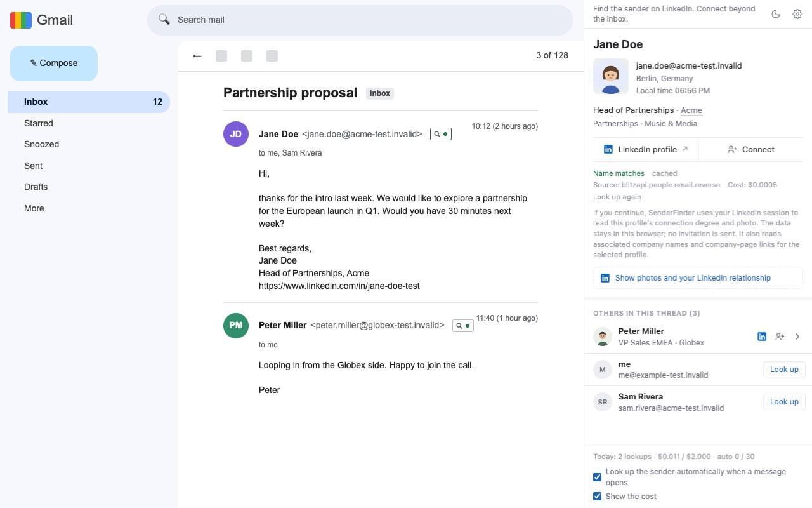Click '3 of 128' message counter
Screen dimensions: 812x508
552,55
